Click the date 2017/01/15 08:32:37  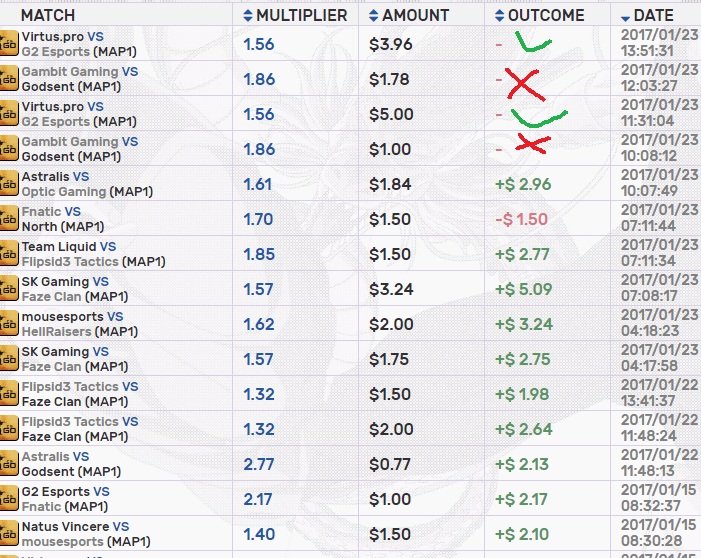pos(660,498)
